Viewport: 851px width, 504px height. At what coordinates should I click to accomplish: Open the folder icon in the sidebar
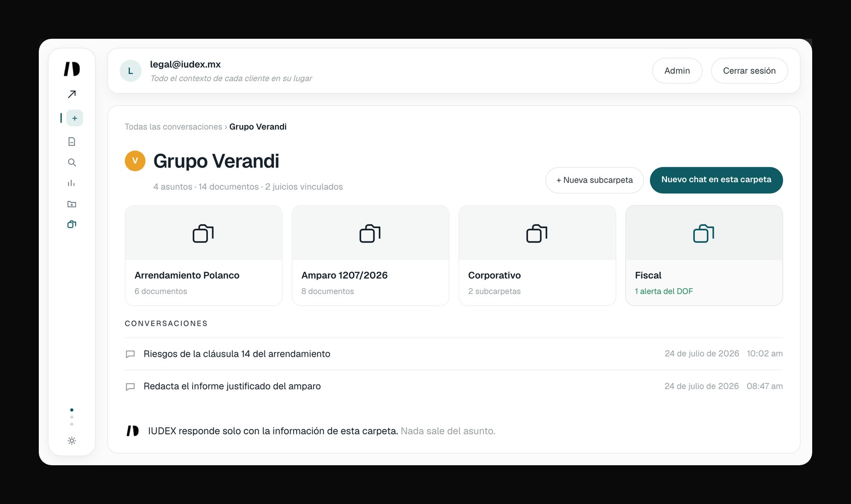coord(72,204)
